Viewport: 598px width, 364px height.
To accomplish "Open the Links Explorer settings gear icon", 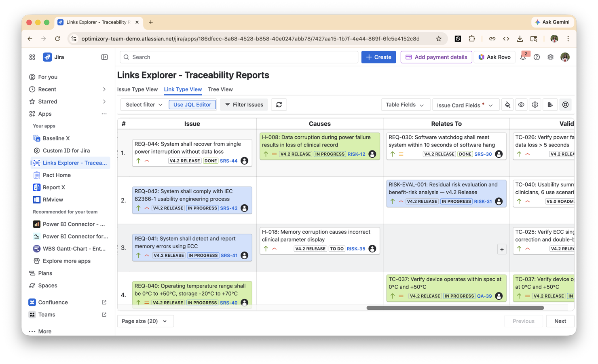I will click(x=535, y=104).
